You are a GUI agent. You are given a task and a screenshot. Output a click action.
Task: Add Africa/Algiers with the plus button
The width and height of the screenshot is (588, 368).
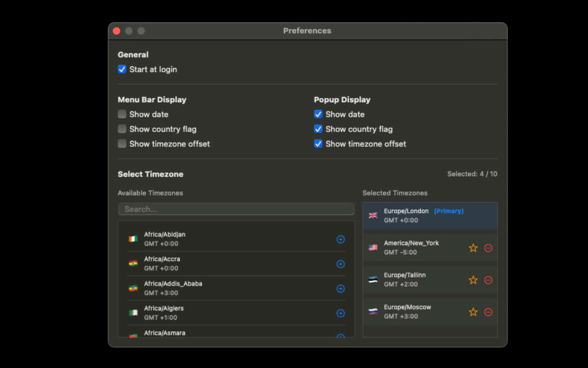tap(340, 313)
